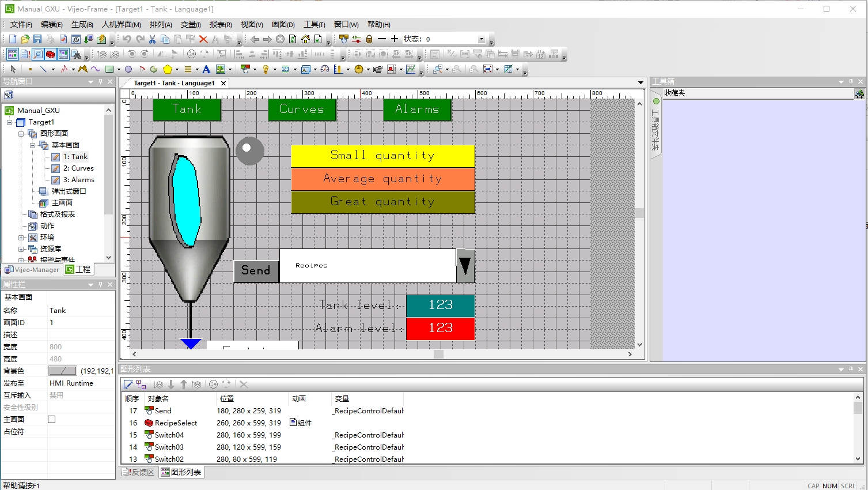Select the arrow pointer selection tool
Screen dimensions: 868x490
pyautogui.click(x=13, y=69)
